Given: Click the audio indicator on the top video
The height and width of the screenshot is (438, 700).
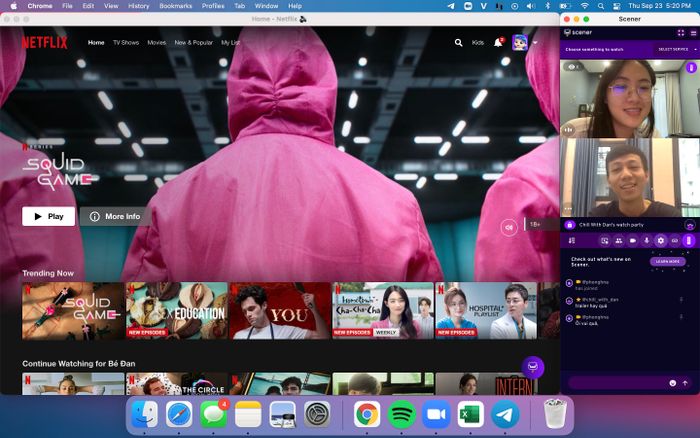Looking at the screenshot, I should pyautogui.click(x=569, y=130).
